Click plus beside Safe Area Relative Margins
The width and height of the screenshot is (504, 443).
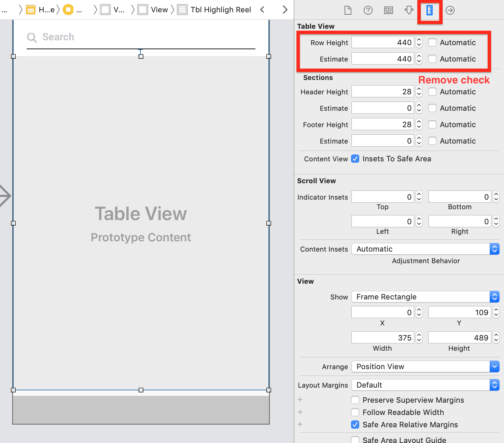[300, 424]
